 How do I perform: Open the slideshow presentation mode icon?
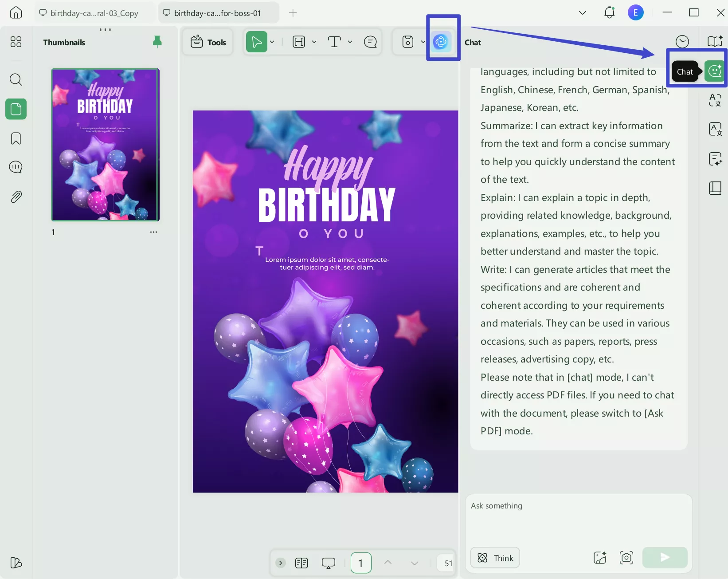click(328, 563)
